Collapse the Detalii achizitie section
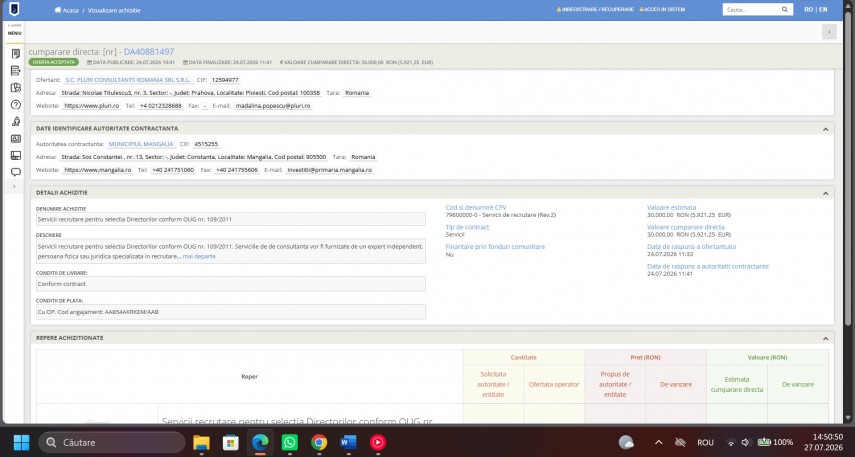The width and height of the screenshot is (855, 457). coord(825,194)
